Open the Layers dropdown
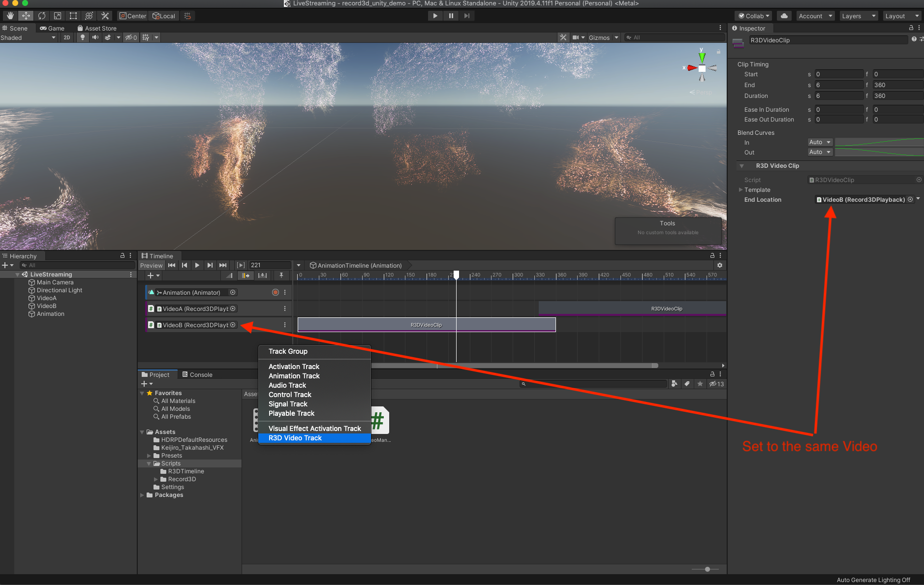Viewport: 924px width, 585px height. (x=859, y=16)
